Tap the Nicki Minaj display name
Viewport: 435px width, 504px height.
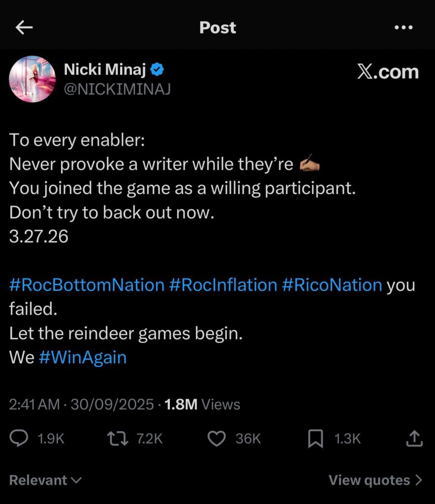pyautogui.click(x=104, y=70)
